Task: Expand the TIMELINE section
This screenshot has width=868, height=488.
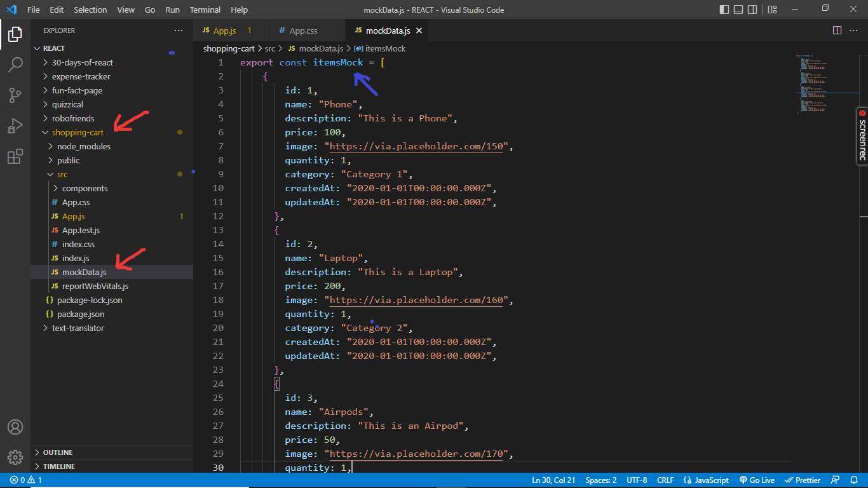Action: point(112,466)
